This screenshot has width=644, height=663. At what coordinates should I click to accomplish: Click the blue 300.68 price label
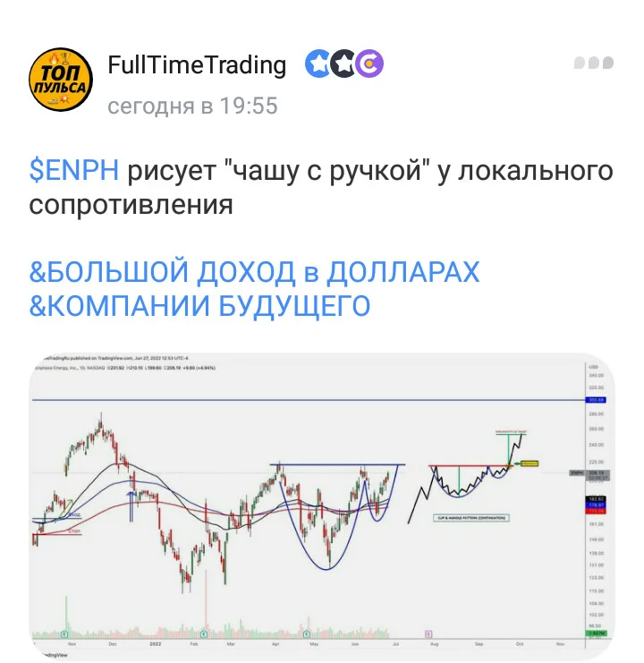pyautogui.click(x=596, y=400)
